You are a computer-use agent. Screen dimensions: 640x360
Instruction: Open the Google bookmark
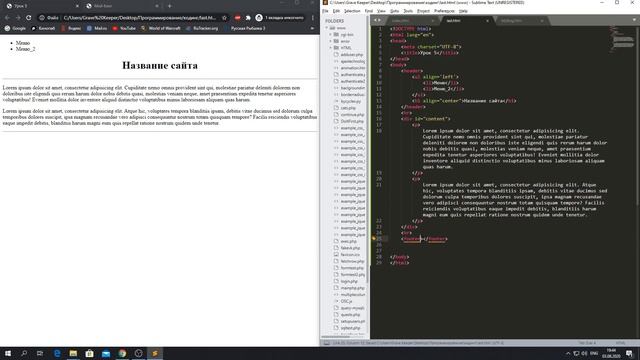(15, 28)
